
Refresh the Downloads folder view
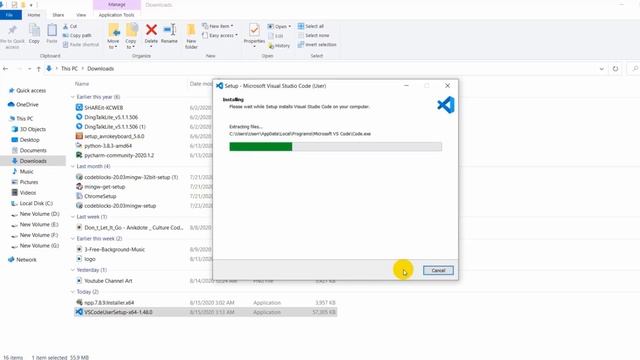pyautogui.click(x=615, y=69)
